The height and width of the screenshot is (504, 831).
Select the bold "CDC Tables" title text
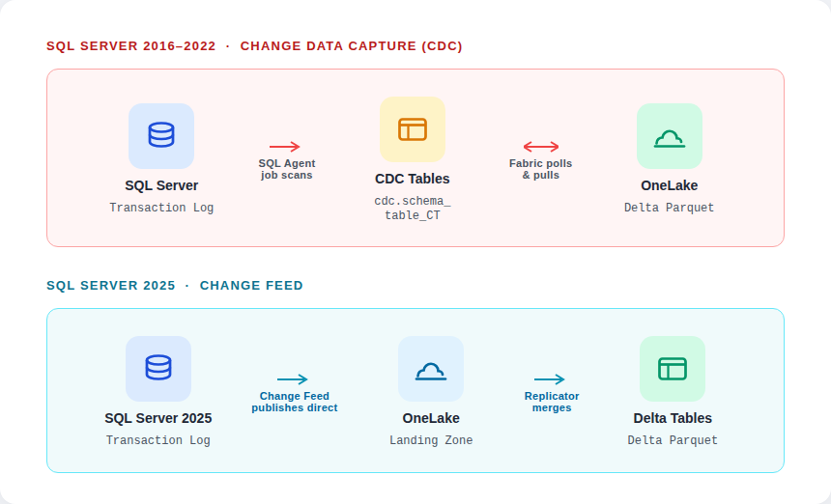413,179
